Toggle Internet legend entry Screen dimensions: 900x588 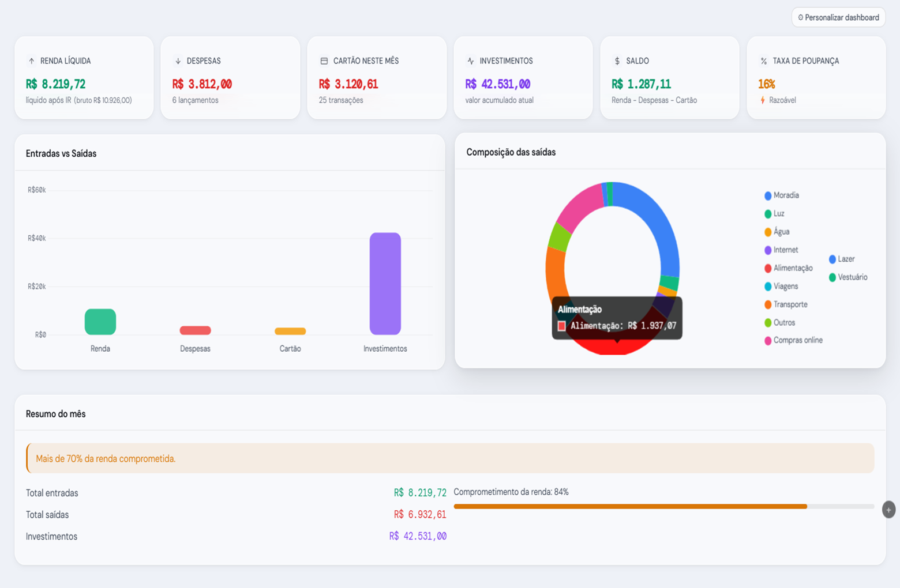tap(781, 250)
